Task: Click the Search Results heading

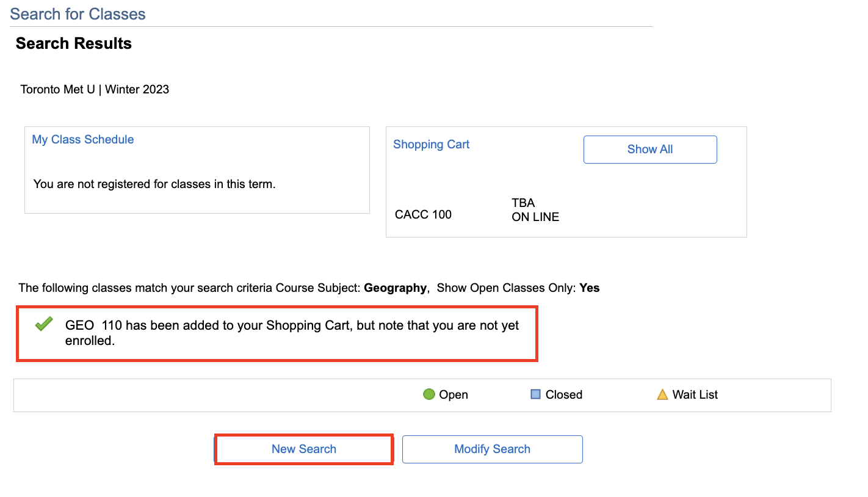Action: click(73, 43)
